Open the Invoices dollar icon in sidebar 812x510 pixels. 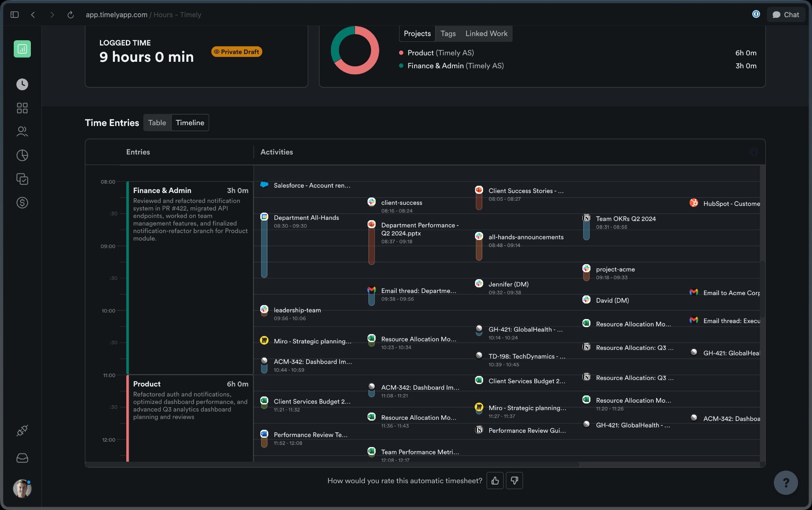[22, 202]
